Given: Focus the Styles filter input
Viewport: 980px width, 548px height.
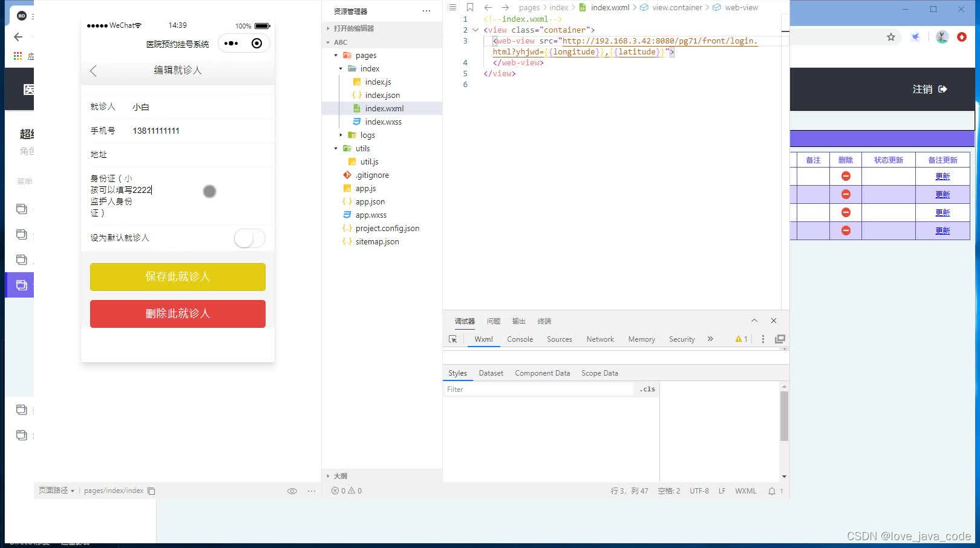Looking at the screenshot, I should [538, 390].
